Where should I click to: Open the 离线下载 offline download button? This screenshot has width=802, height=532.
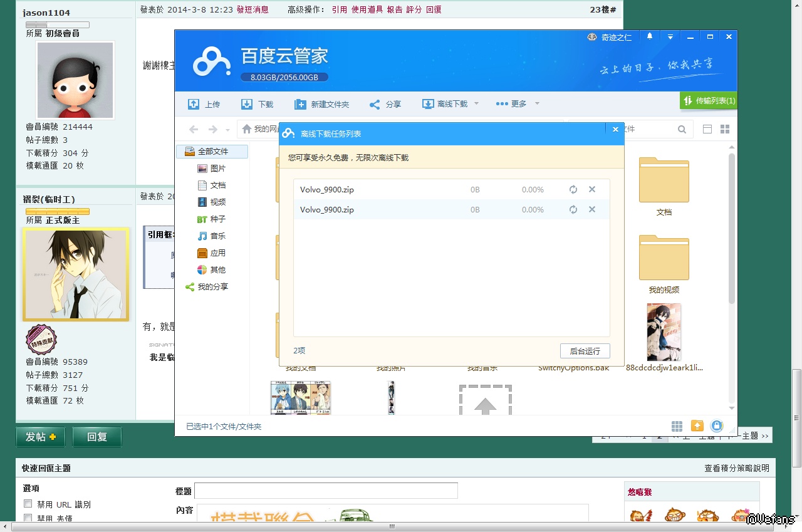445,104
